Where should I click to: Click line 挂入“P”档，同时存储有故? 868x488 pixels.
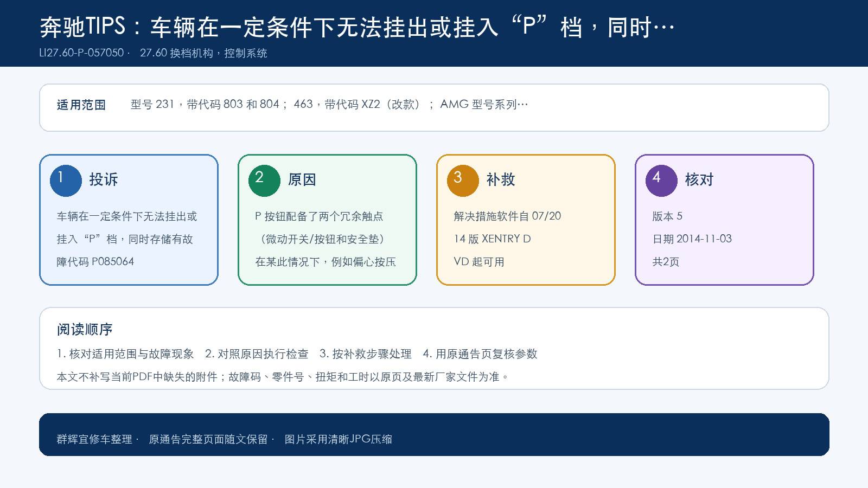pos(125,239)
